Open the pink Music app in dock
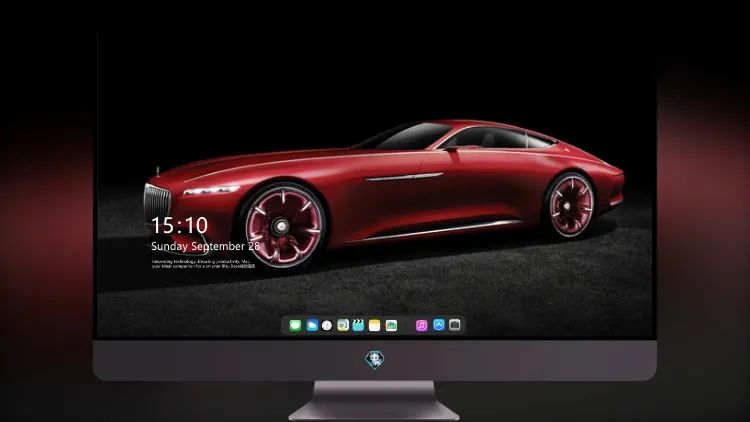The image size is (750, 422). 421,325
